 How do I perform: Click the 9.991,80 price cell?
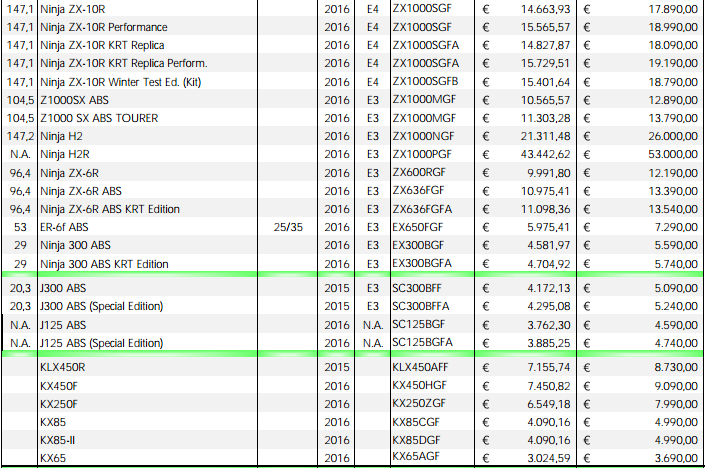549,173
